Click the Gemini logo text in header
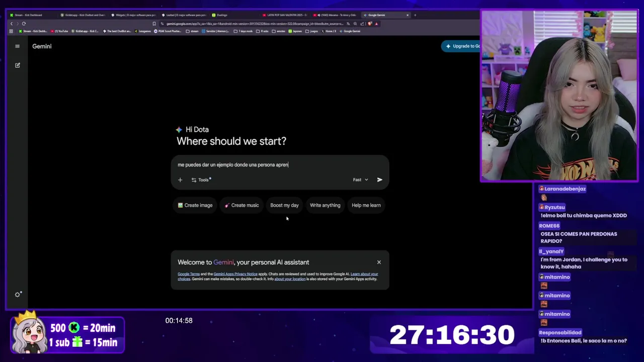The image size is (644, 362). click(x=42, y=46)
